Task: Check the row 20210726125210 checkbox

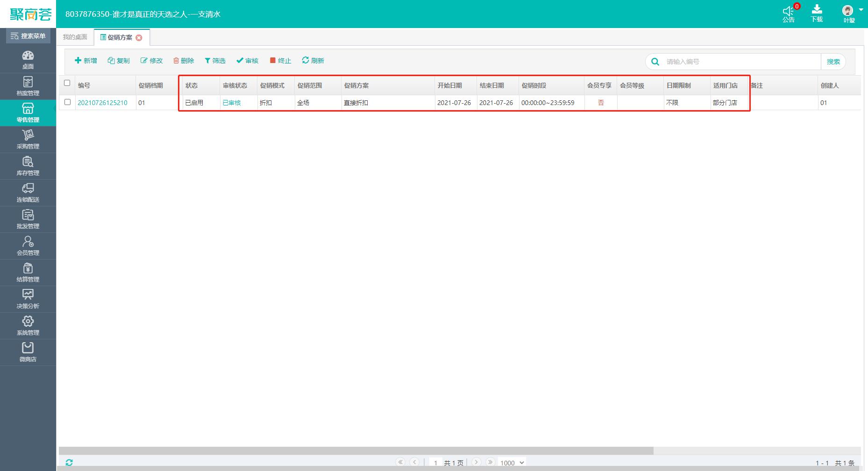Action: point(67,102)
